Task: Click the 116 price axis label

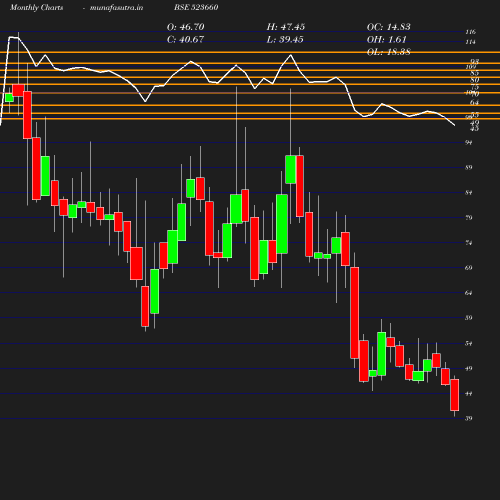Action: pyautogui.click(x=471, y=32)
